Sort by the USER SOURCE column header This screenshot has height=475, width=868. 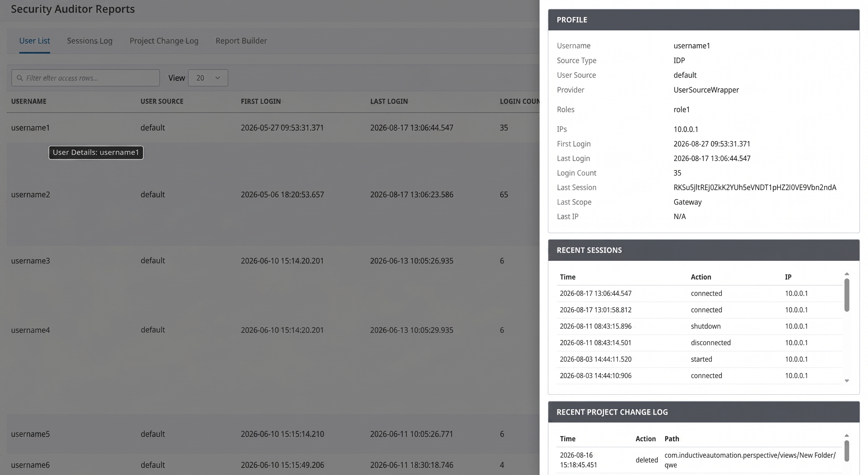coord(162,101)
